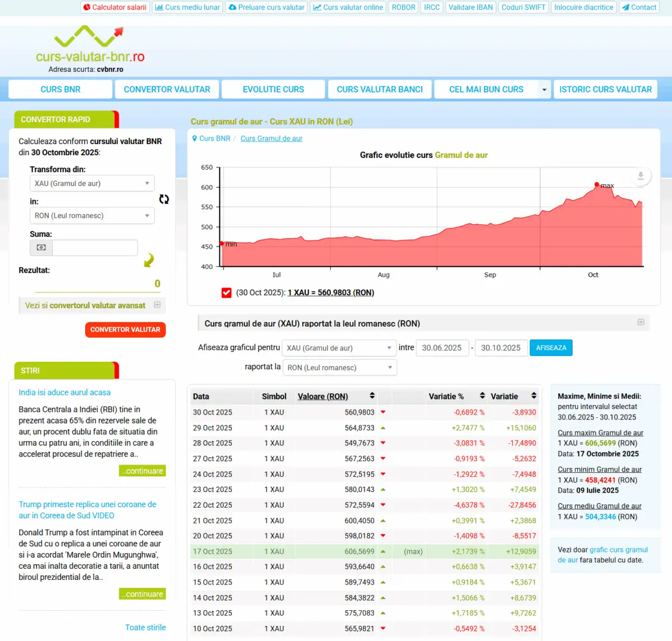Click the max marker on the chart
This screenshot has height=641, width=672.
[597, 184]
